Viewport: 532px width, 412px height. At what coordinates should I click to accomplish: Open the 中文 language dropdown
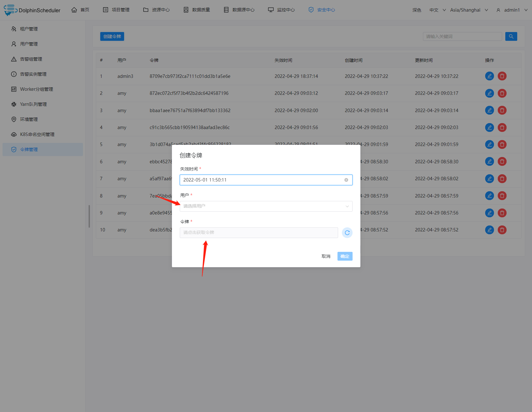[437, 10]
